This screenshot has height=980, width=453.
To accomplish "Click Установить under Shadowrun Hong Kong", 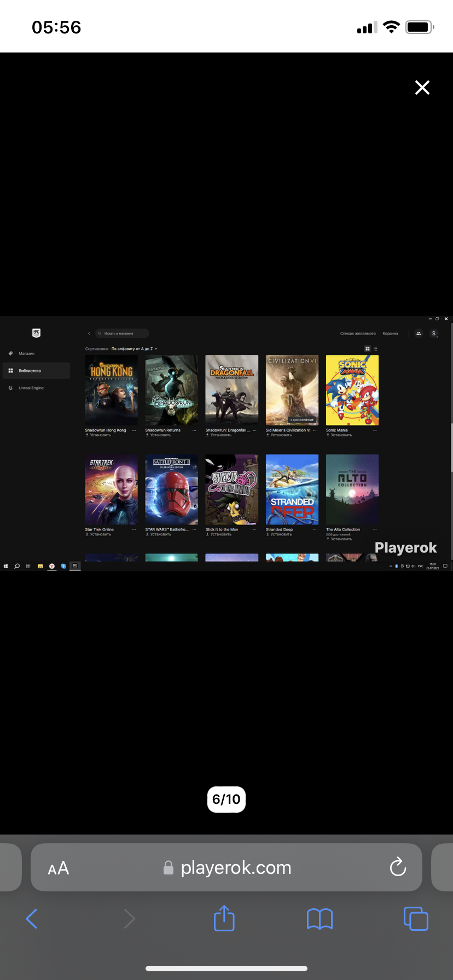I will tap(98, 435).
